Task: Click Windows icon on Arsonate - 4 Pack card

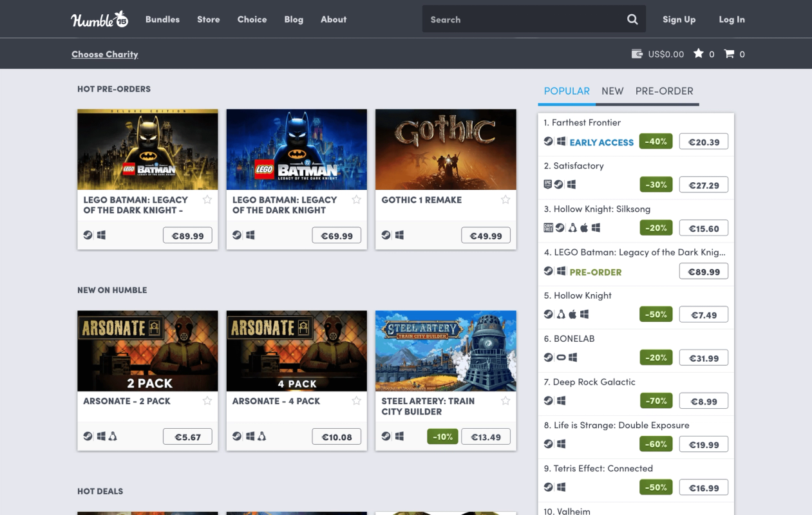Action: [250, 436]
